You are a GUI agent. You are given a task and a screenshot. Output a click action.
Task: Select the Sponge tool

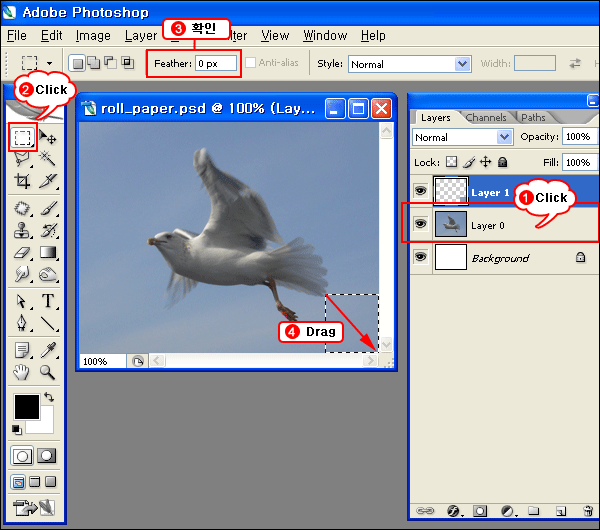47,274
